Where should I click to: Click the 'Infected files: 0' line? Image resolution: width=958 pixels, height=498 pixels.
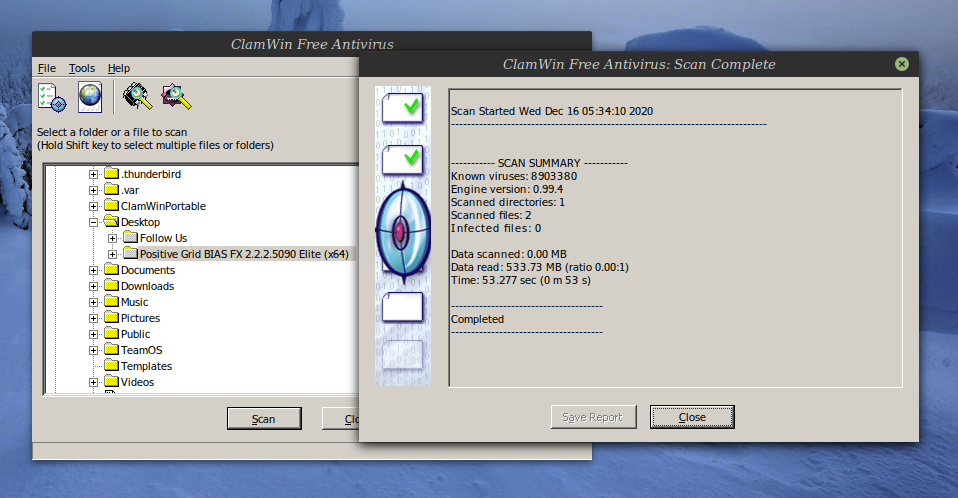point(495,228)
